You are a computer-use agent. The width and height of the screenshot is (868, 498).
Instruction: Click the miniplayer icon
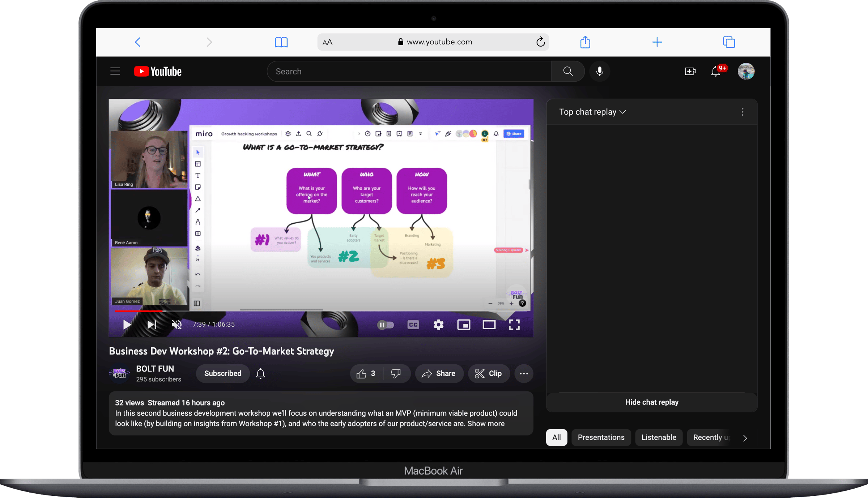[x=464, y=325]
